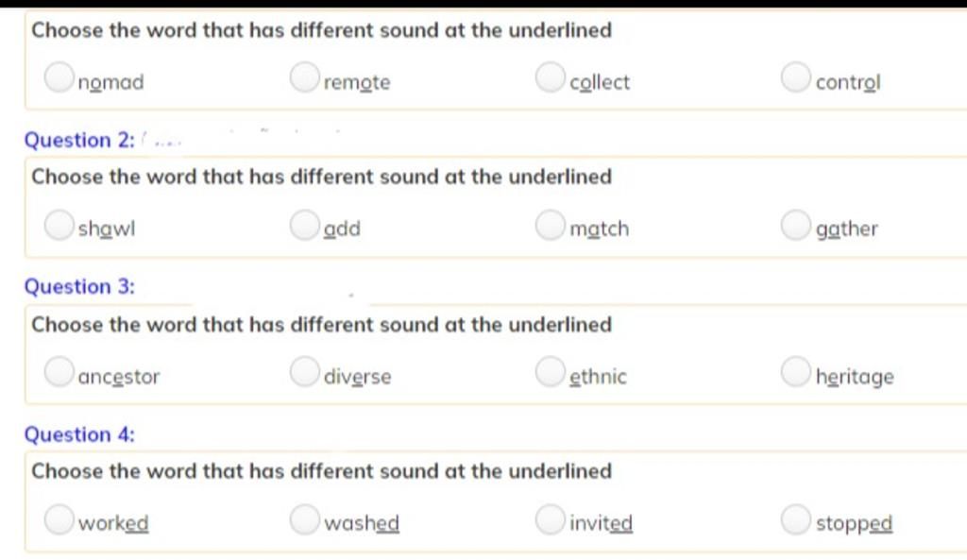The image size is (967, 560).
Task: Select the "diverse" radio option
Action: (305, 372)
